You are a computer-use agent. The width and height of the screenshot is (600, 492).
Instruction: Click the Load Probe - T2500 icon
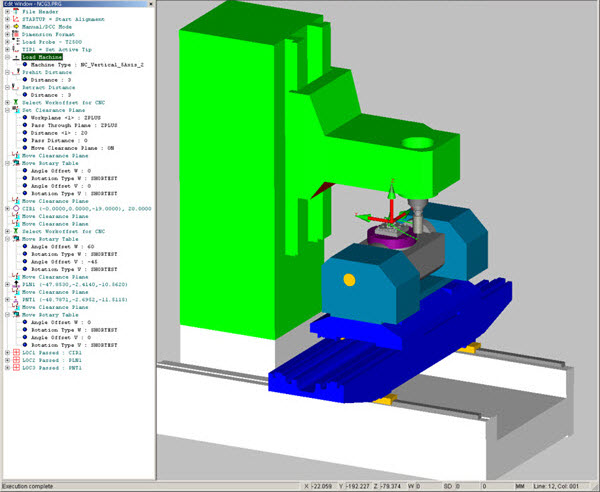click(16, 49)
